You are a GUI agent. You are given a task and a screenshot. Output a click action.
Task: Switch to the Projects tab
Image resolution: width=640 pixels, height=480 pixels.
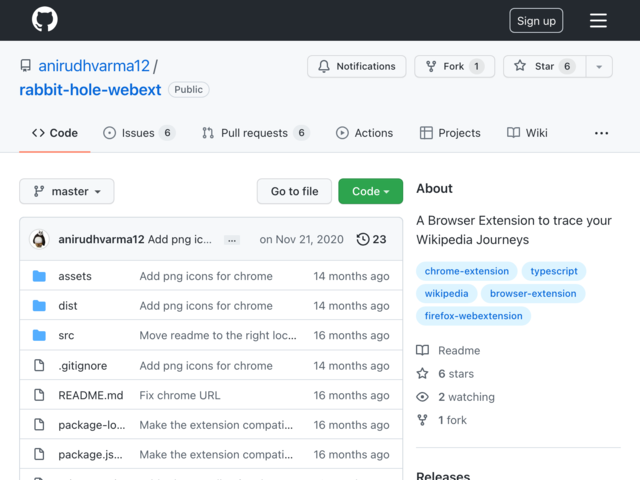click(450, 133)
